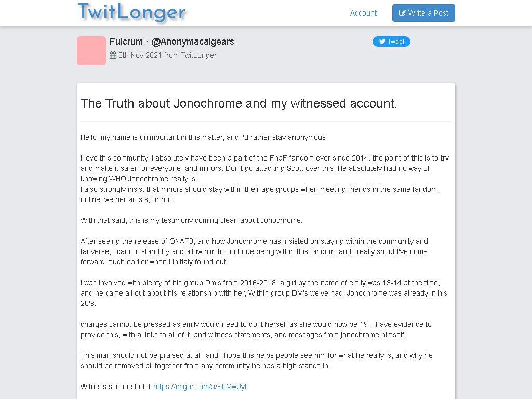532x399 pixels.
Task: Click the Write a Post button
Action: pyautogui.click(x=423, y=13)
